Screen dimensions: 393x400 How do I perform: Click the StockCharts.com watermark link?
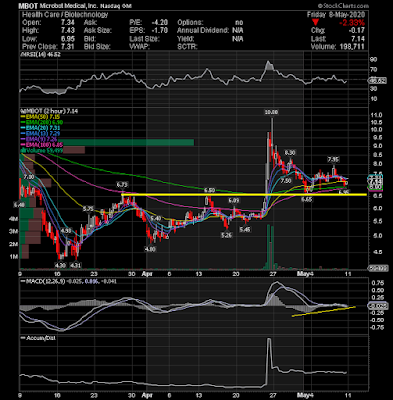(343, 6)
